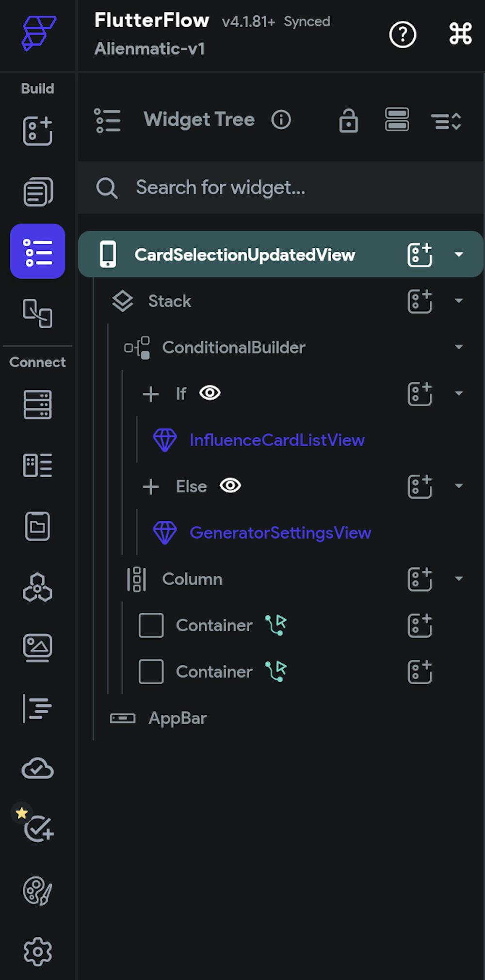This screenshot has height=980, width=485.
Task: Select the Widget Tree sidebar tab
Action: tap(37, 251)
